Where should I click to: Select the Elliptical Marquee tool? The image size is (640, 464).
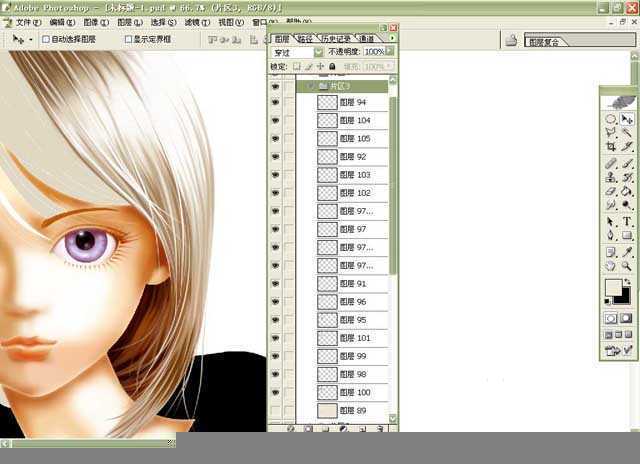point(611,119)
